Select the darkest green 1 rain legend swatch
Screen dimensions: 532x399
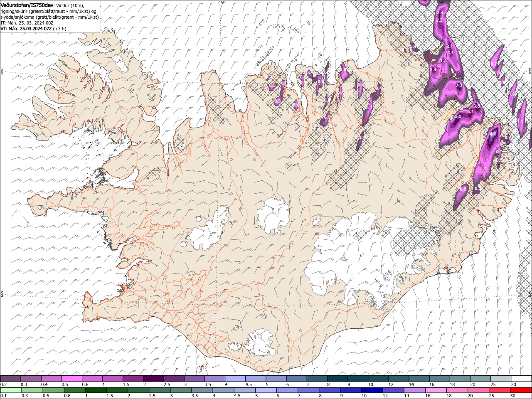point(96,390)
